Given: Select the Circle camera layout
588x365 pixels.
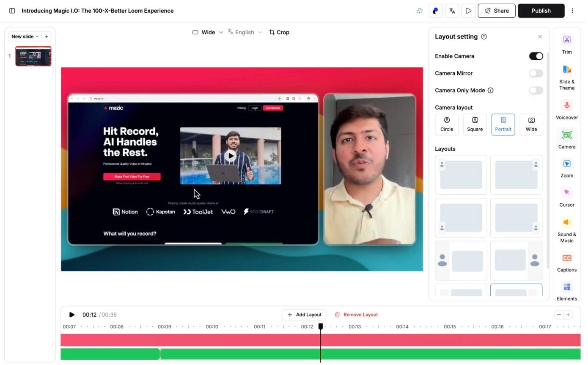Looking at the screenshot, I should (x=446, y=124).
